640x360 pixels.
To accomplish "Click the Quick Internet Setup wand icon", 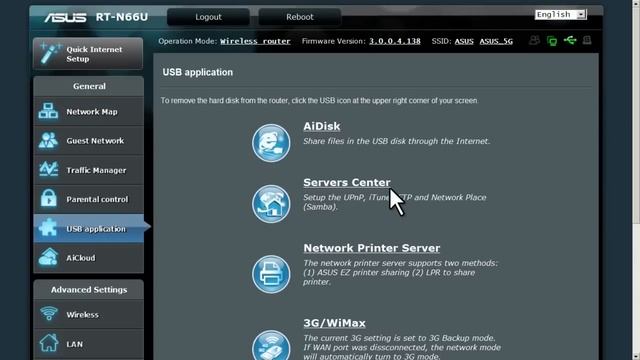I will click(50, 53).
